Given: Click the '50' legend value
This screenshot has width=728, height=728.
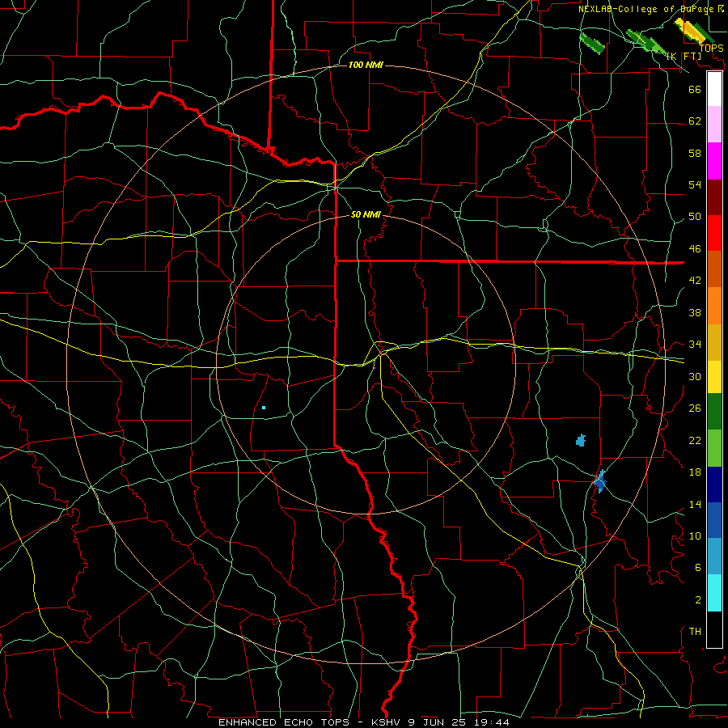Looking at the screenshot, I should pyautogui.click(x=695, y=217).
